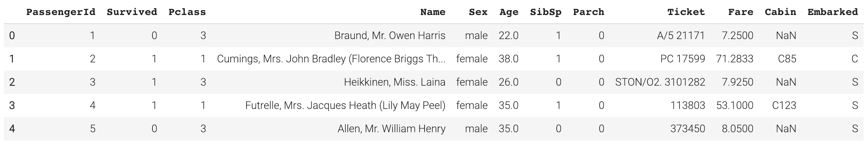Click the Parch column header
Image resolution: width=868 pixels, height=145 pixels.
588,12
